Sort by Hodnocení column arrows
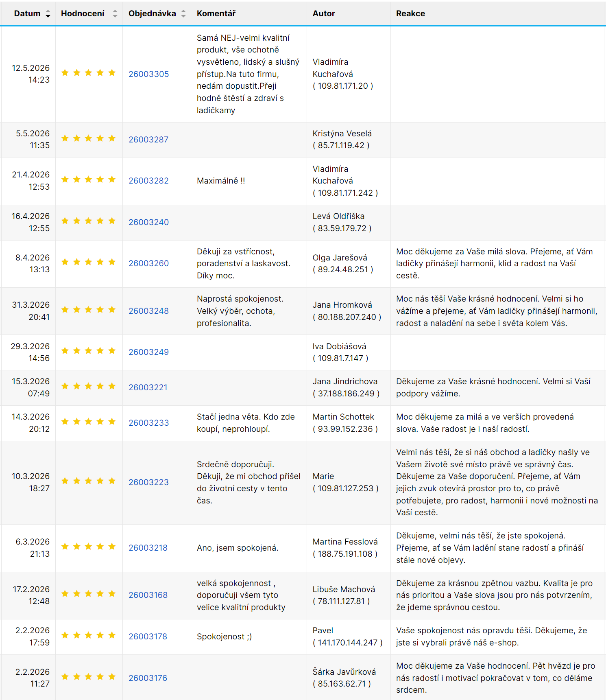The width and height of the screenshot is (606, 700). pos(115,14)
